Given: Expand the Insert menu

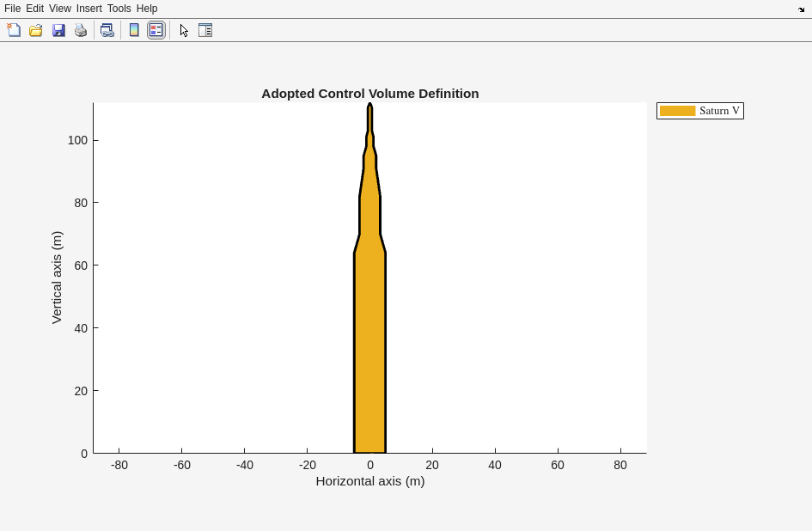Looking at the screenshot, I should tap(89, 9).
